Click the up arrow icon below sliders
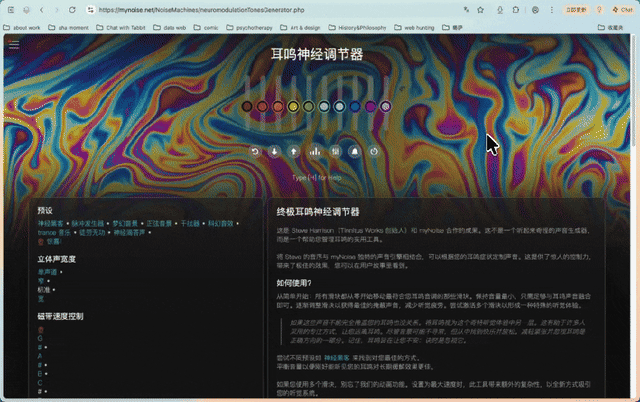Viewport: 640px width, 402px height. click(293, 152)
